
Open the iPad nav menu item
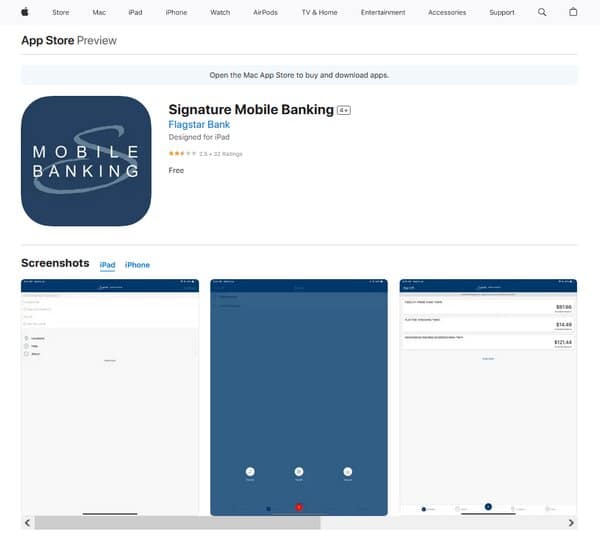(x=135, y=12)
